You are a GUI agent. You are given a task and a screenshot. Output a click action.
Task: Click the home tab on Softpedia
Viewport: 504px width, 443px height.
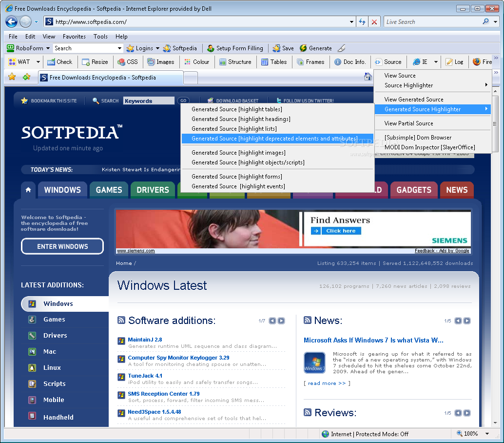28,190
